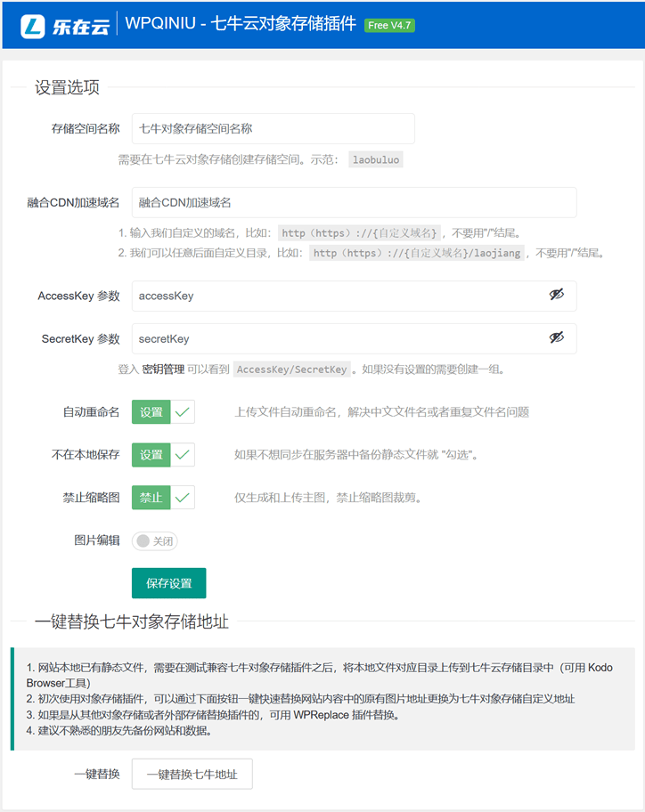Click into the AccessKey 参数 field

click(339, 296)
